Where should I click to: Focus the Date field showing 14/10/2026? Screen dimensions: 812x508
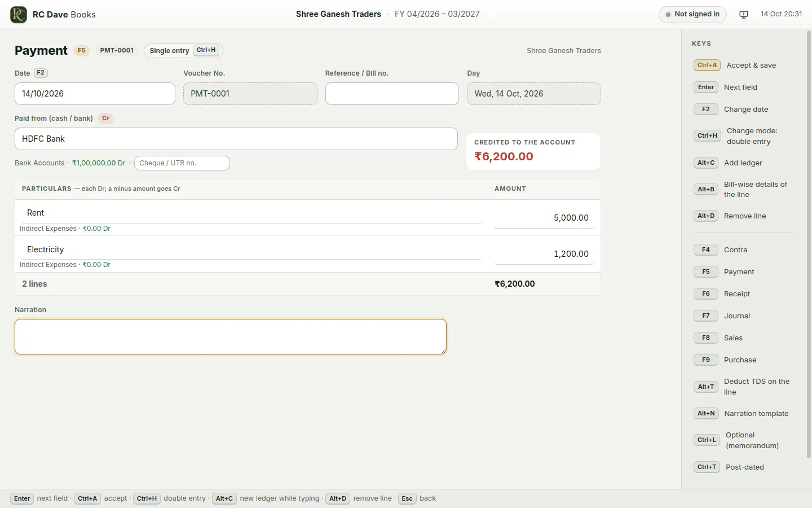(x=95, y=94)
